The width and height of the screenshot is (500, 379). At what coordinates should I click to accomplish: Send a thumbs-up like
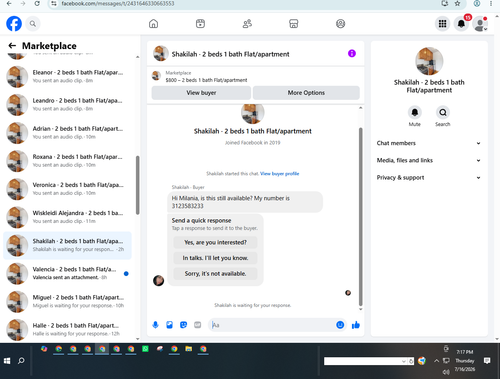356,325
